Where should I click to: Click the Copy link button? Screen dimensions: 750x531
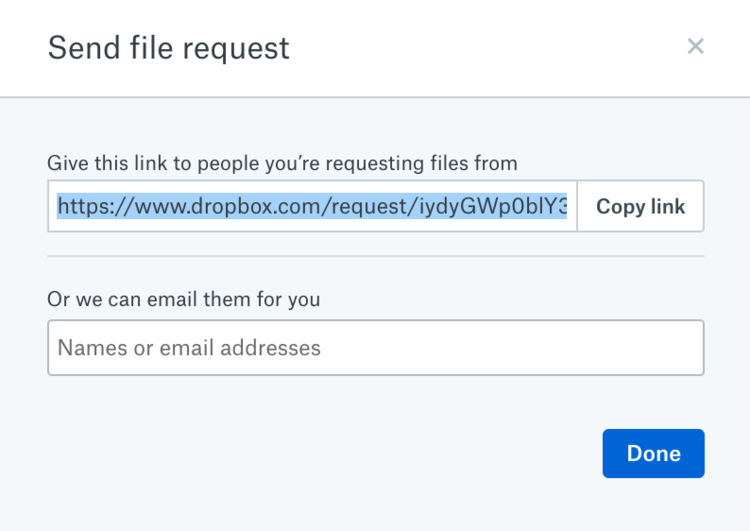tap(640, 206)
